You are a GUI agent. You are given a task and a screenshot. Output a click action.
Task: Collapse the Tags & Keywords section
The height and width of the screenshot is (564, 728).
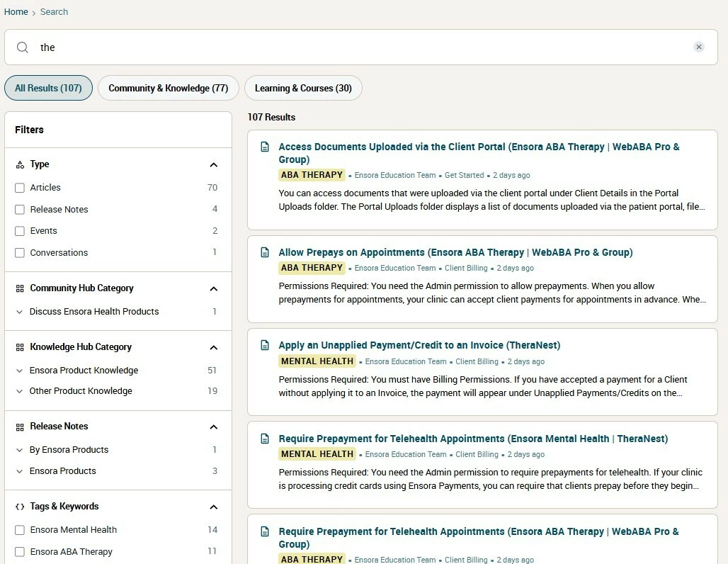(214, 507)
